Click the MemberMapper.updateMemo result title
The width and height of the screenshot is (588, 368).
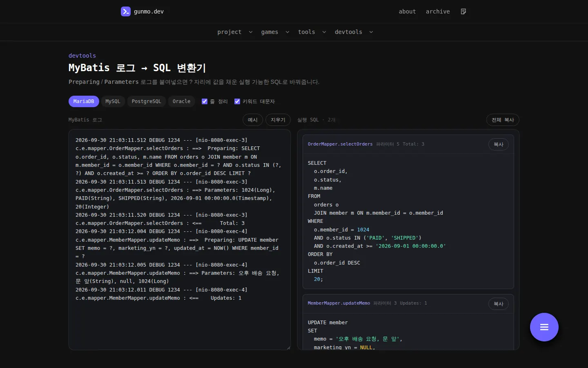pos(339,303)
